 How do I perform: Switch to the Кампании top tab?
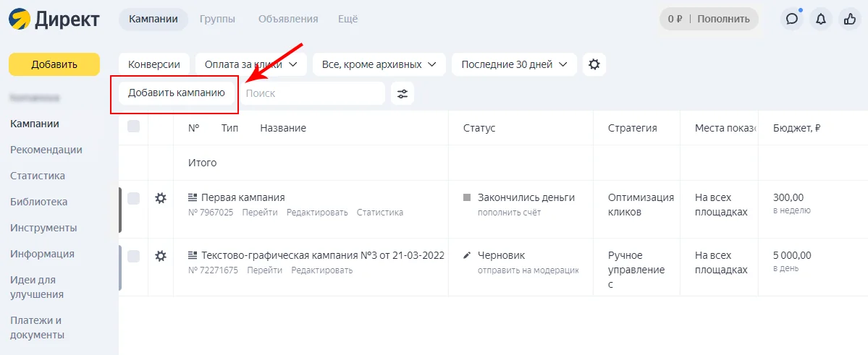pos(153,19)
